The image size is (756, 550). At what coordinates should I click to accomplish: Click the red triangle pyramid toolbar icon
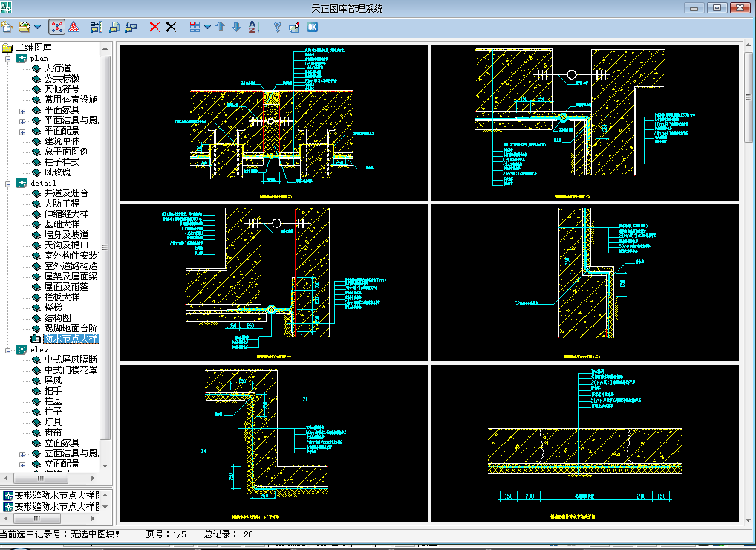coord(74,27)
